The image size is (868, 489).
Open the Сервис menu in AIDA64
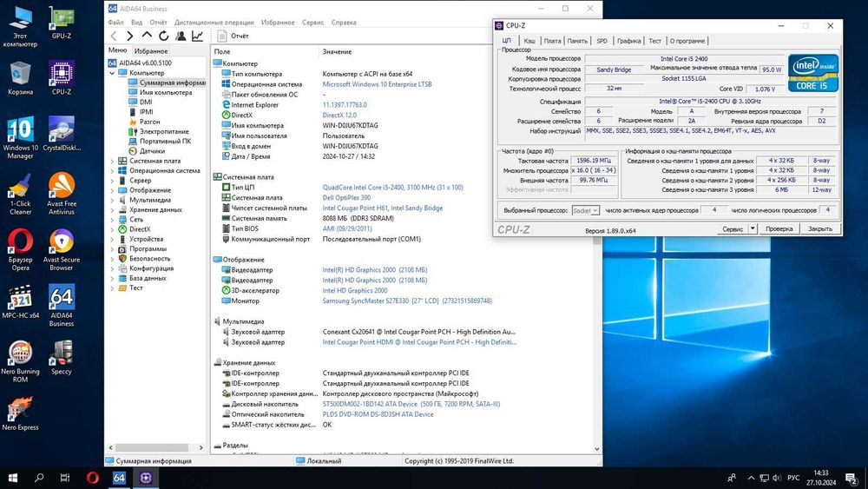point(312,23)
